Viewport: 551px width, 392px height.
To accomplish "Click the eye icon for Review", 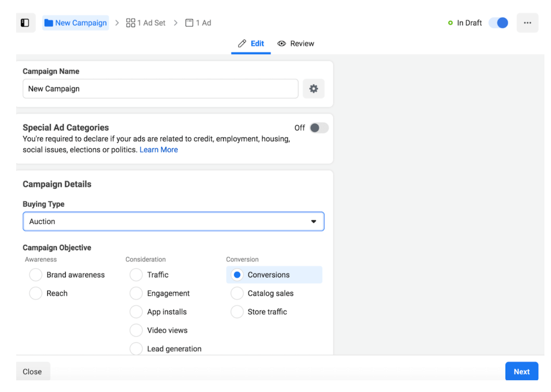I will point(281,44).
